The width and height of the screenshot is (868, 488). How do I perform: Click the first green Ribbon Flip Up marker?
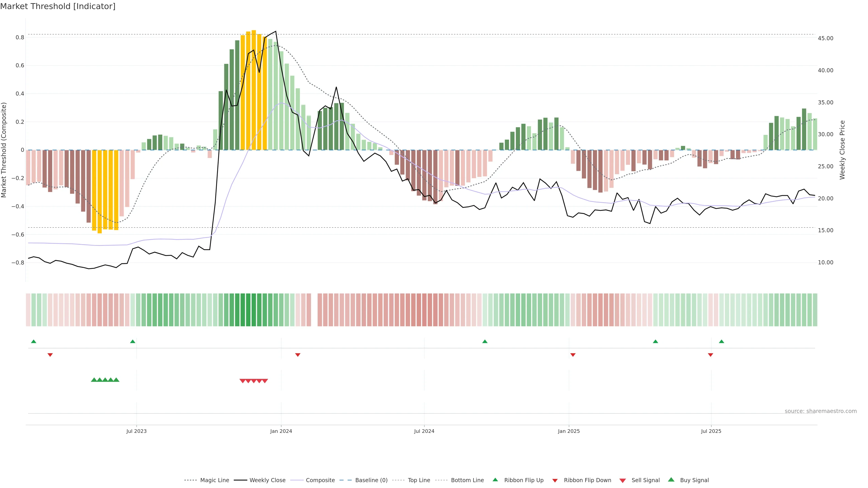33,342
